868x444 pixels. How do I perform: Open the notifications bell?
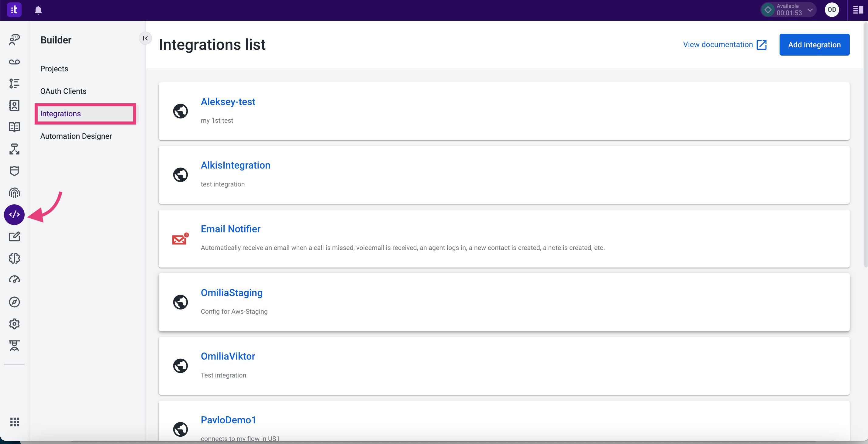point(38,10)
